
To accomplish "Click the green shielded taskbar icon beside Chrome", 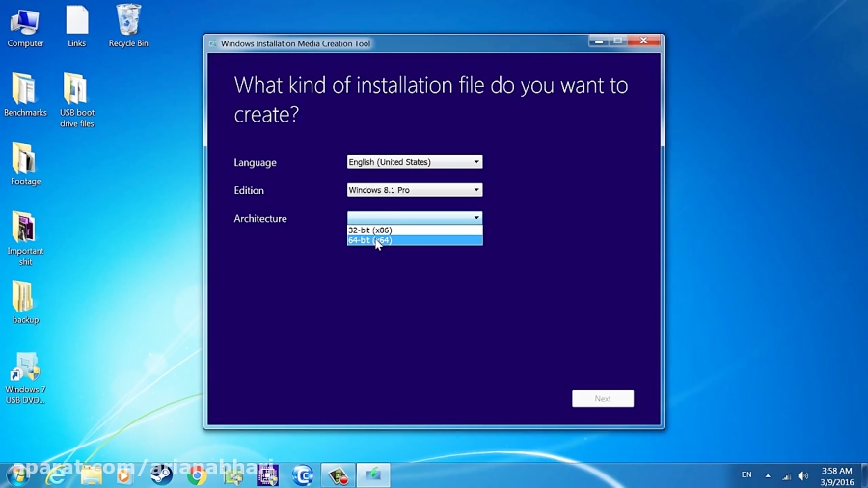I will (233, 475).
